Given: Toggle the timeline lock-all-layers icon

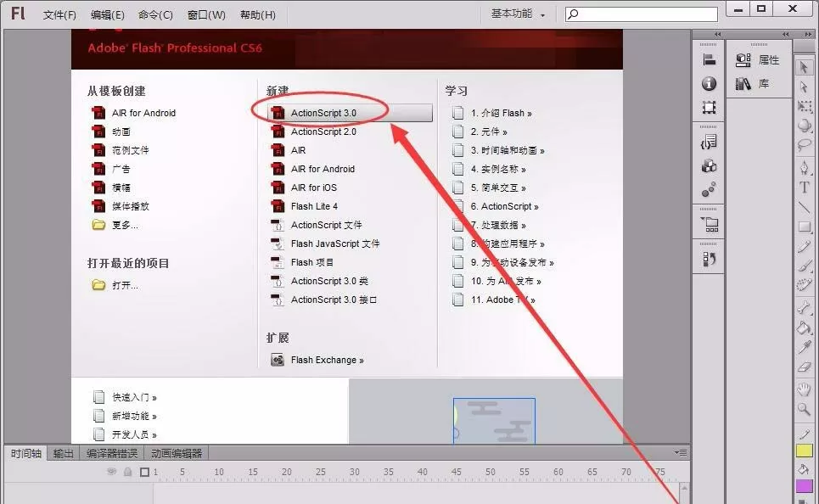Looking at the screenshot, I should (x=127, y=472).
